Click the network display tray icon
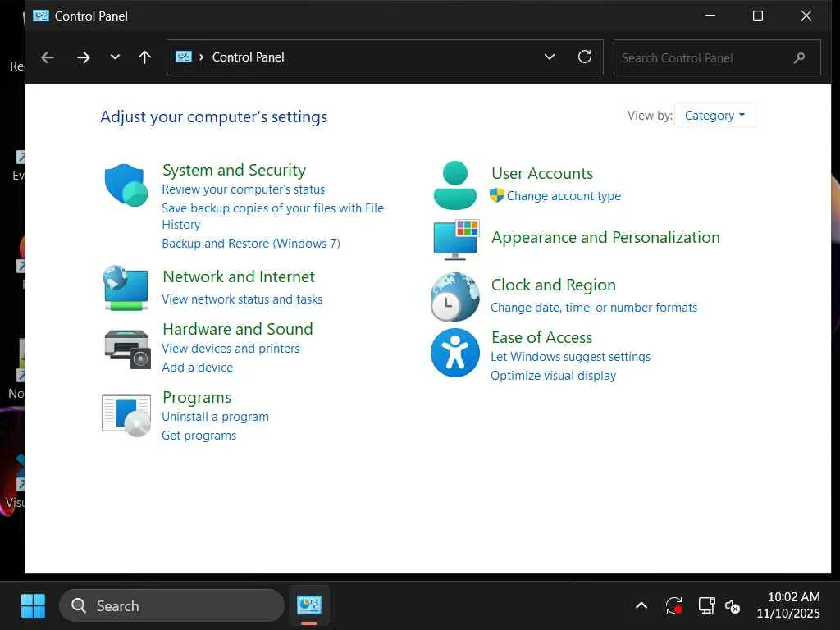The width and height of the screenshot is (840, 630). coord(706,605)
